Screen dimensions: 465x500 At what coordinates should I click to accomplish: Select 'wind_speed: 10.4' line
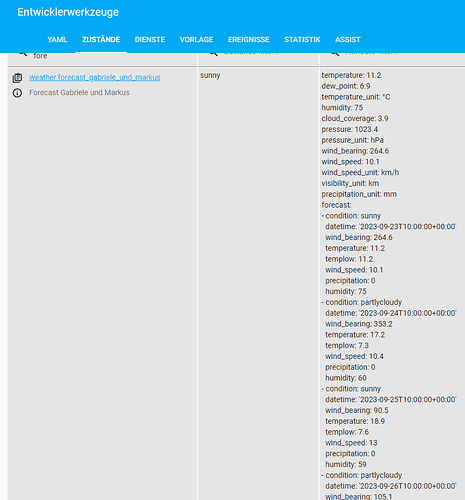[x=355, y=356]
